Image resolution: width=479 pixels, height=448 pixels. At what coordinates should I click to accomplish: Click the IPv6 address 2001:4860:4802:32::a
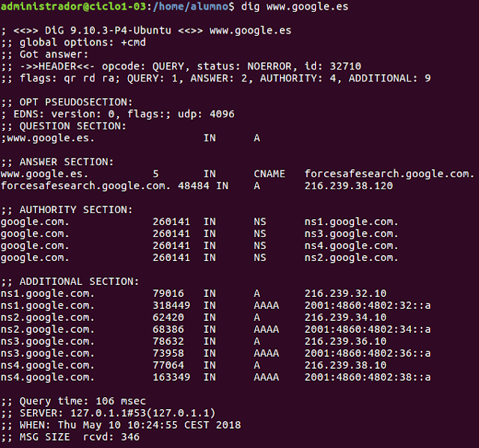pyautogui.click(x=367, y=305)
